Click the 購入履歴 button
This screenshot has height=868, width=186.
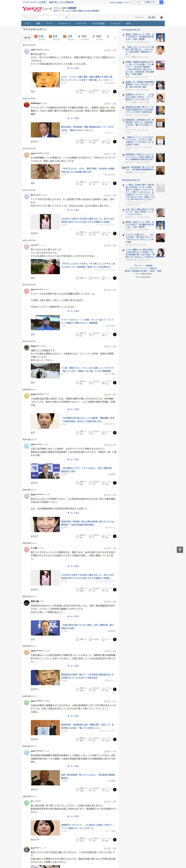tap(152, 18)
